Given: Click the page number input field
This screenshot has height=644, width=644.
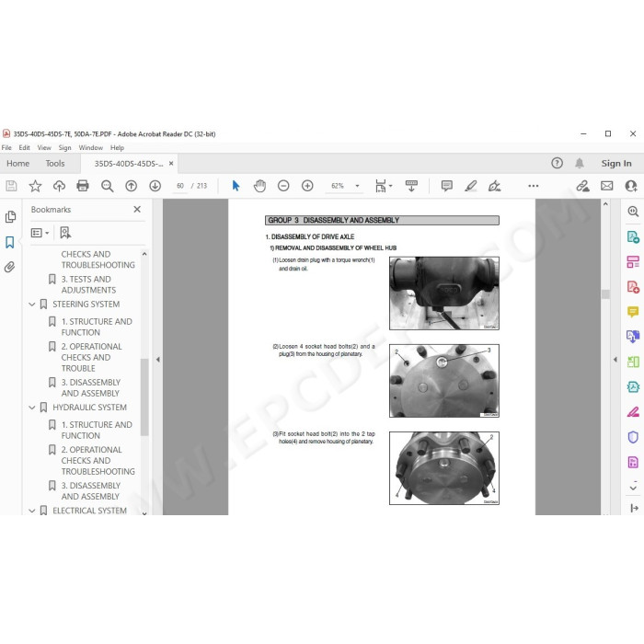Looking at the screenshot, I should (180, 186).
